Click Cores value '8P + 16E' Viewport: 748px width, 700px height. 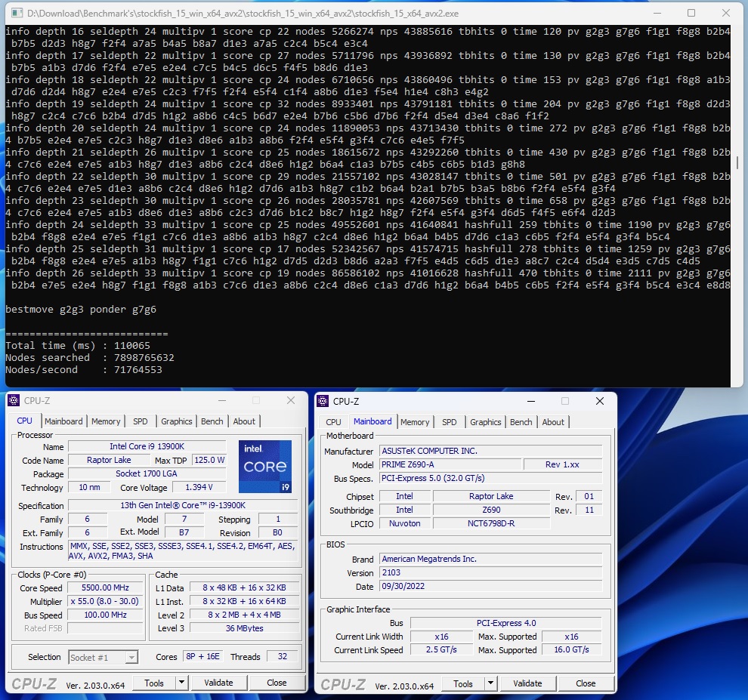pos(202,657)
